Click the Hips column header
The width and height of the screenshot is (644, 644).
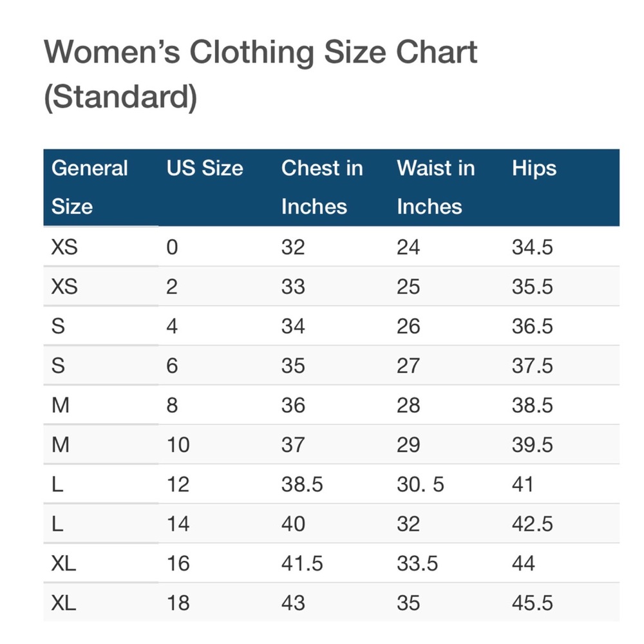[x=534, y=169]
